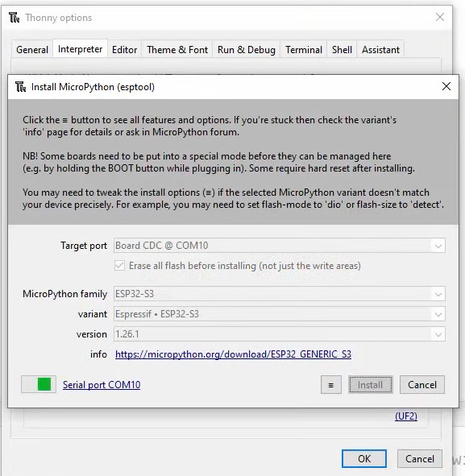This screenshot has width=465, height=476.
Task: Go to Theme & Font tab
Action: point(177,49)
